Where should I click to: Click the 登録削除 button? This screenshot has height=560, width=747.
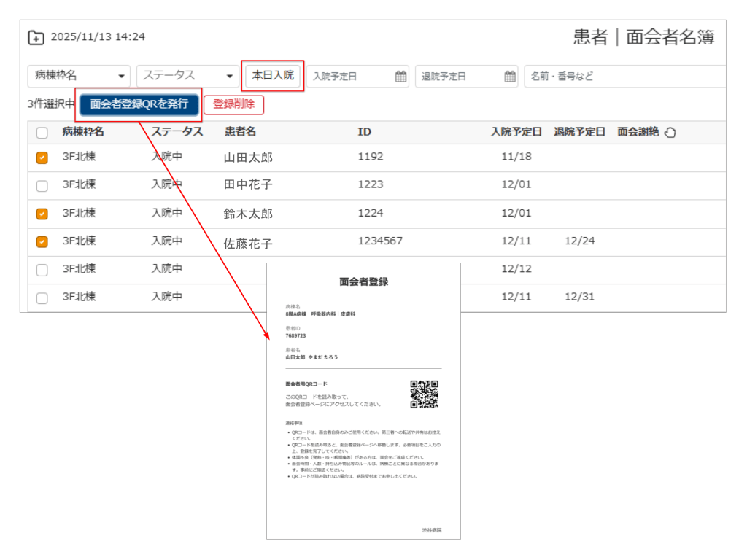[233, 104]
